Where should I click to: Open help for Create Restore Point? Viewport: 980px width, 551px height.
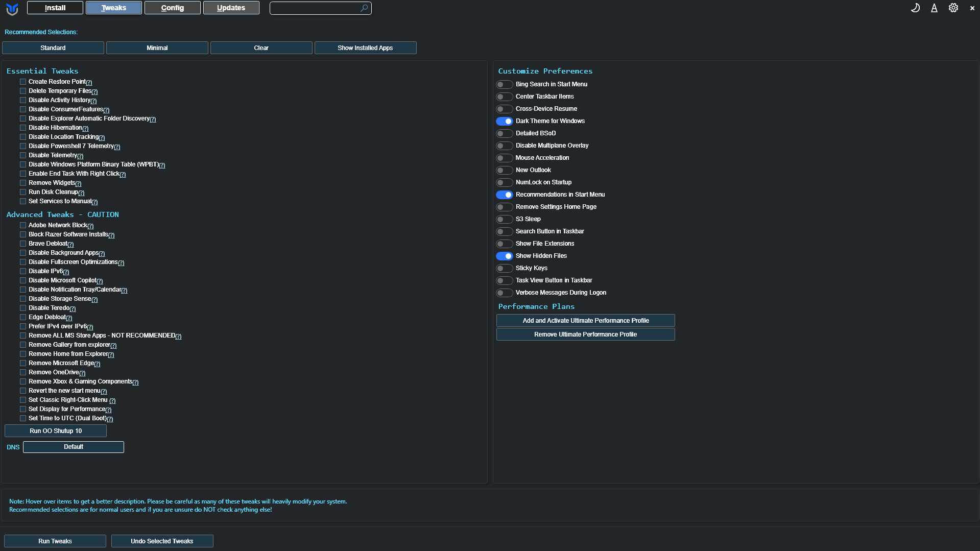[89, 82]
